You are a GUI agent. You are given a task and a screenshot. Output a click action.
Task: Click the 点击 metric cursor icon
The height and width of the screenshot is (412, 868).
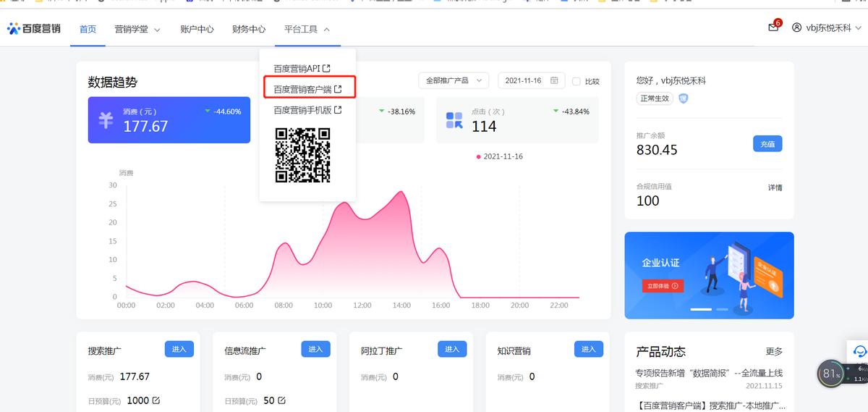pos(454,120)
